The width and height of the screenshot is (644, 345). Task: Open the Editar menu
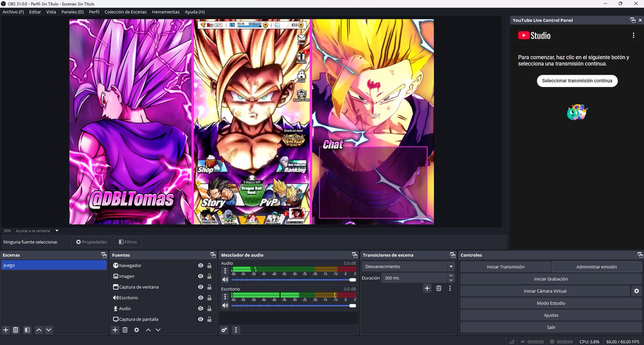click(x=35, y=12)
